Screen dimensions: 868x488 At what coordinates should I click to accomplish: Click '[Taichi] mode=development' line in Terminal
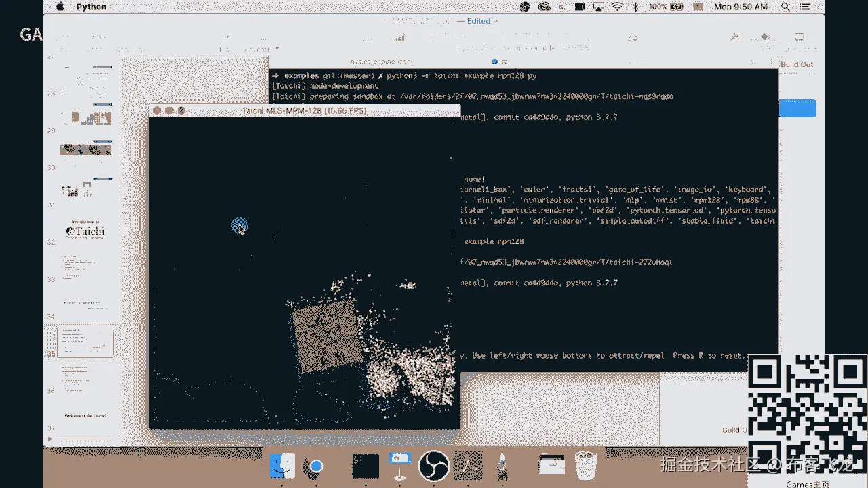(x=324, y=86)
